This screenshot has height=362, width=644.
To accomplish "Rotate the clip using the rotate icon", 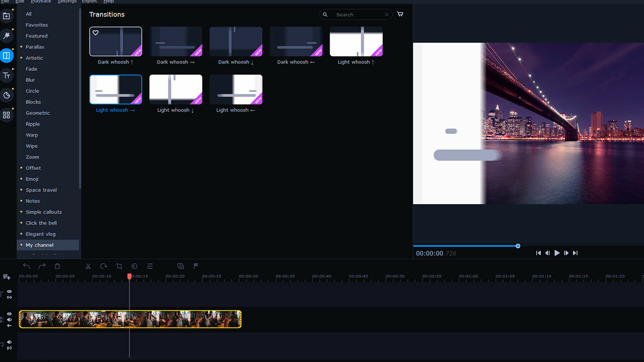I will tap(104, 266).
